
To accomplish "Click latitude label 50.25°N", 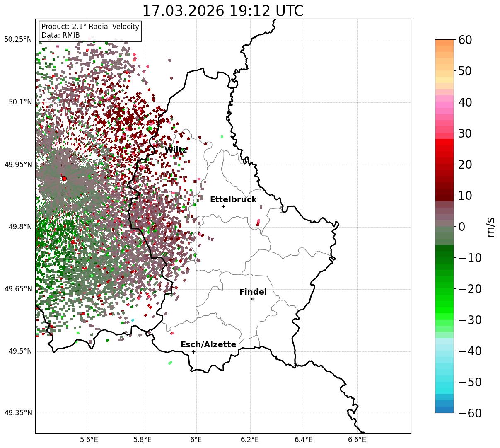I will point(18,40).
